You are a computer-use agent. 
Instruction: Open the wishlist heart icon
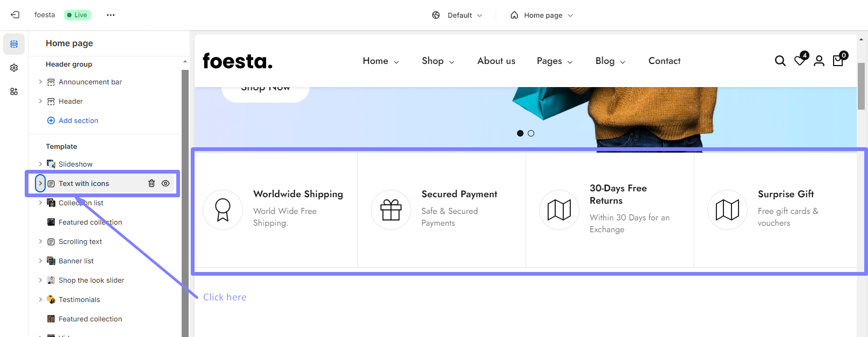pos(800,61)
